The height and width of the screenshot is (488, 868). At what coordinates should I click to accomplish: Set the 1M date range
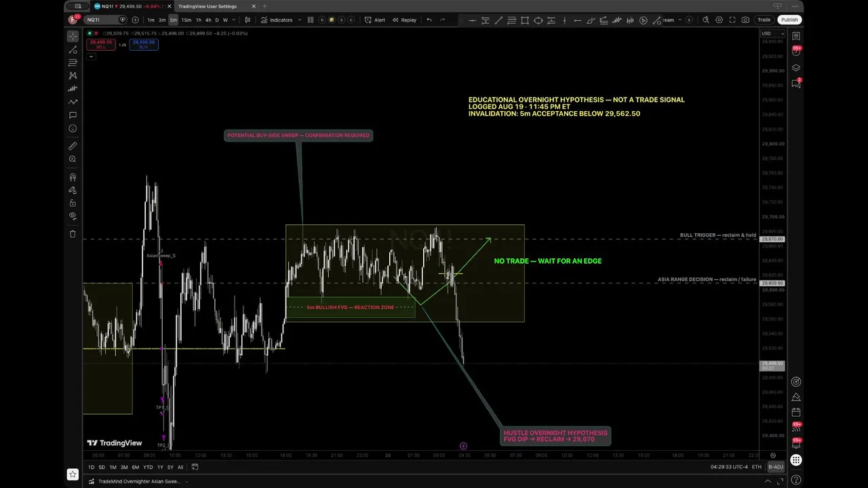point(113,467)
